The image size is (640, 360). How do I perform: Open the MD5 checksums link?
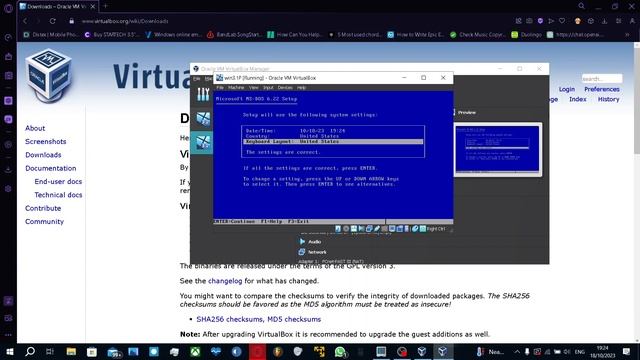pos(294,319)
